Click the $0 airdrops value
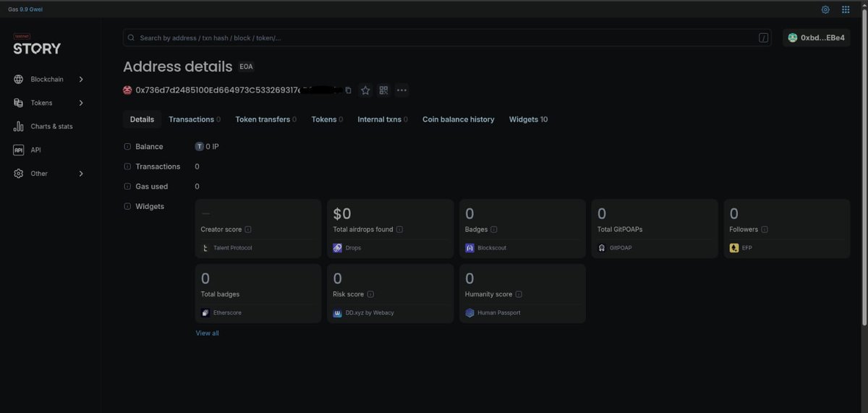868x413 pixels. click(x=342, y=213)
